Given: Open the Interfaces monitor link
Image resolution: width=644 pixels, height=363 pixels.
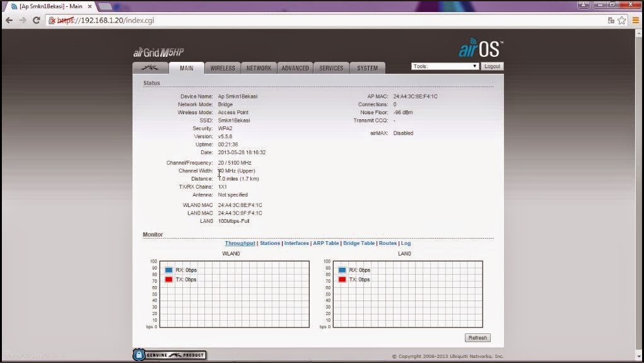Looking at the screenshot, I should [x=296, y=244].
